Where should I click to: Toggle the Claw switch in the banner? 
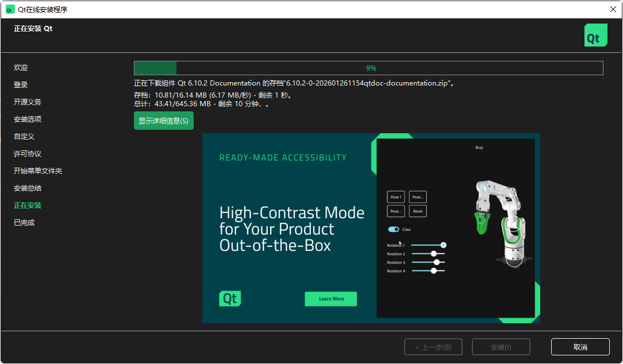pyautogui.click(x=394, y=230)
